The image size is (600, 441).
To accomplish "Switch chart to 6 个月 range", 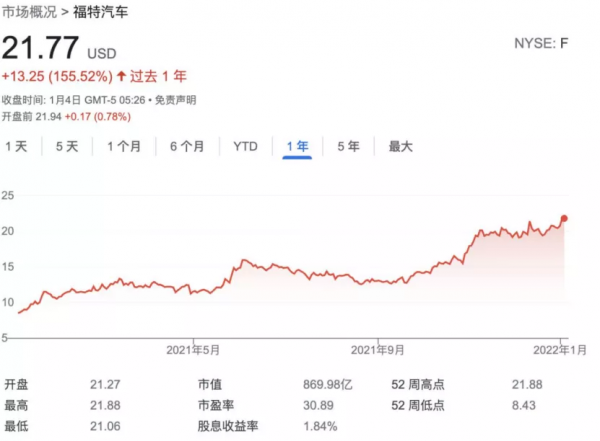I will pyautogui.click(x=187, y=147).
